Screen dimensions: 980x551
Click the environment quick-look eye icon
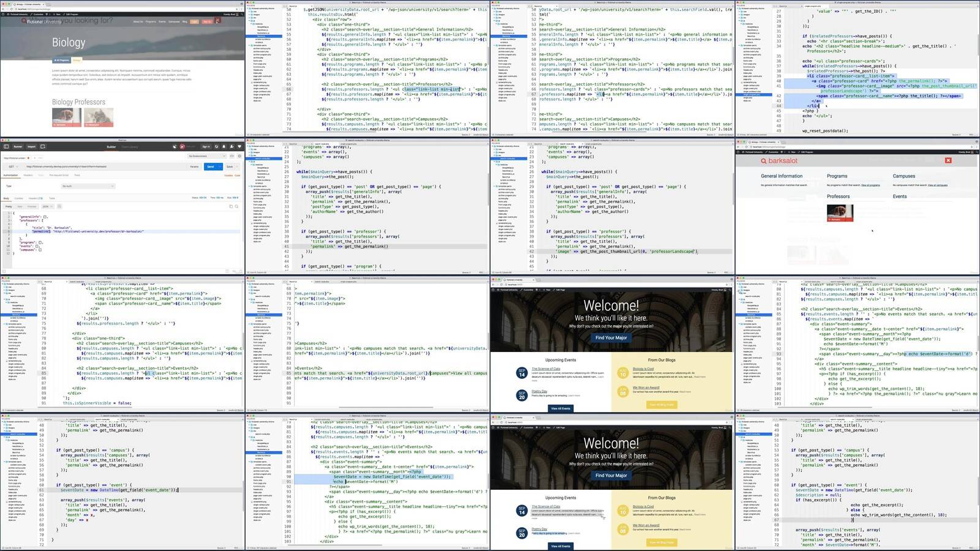coord(233,156)
